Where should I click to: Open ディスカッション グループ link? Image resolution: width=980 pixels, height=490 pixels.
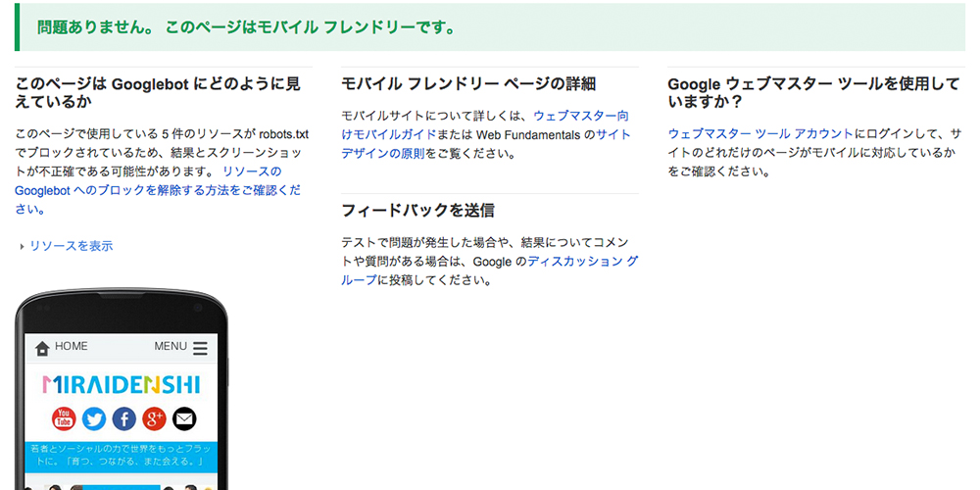pyautogui.click(x=489, y=270)
